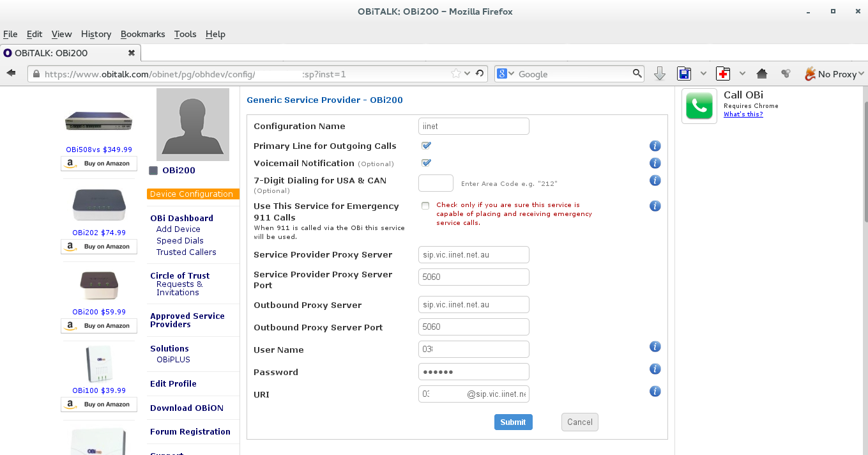Click the No Proxy fox icon

tap(810, 74)
